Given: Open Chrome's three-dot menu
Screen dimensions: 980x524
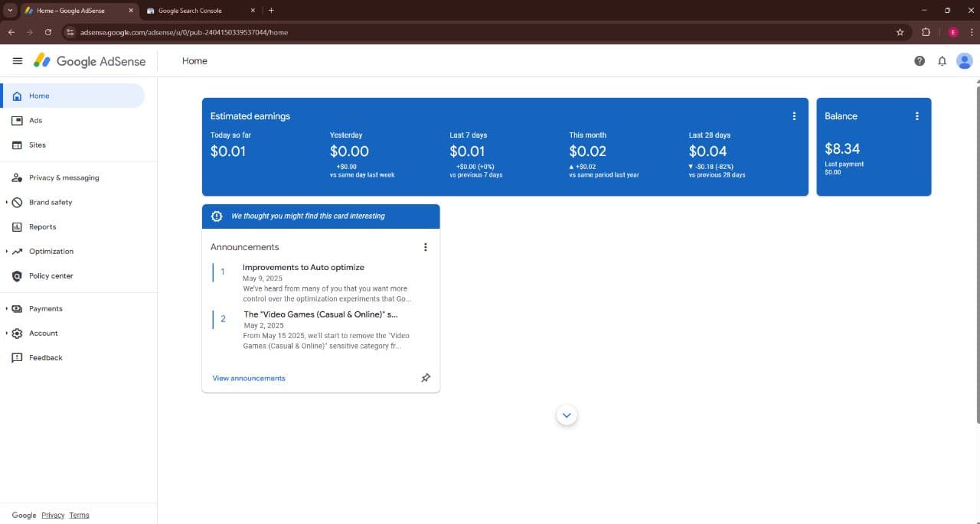Looking at the screenshot, I should point(972,32).
